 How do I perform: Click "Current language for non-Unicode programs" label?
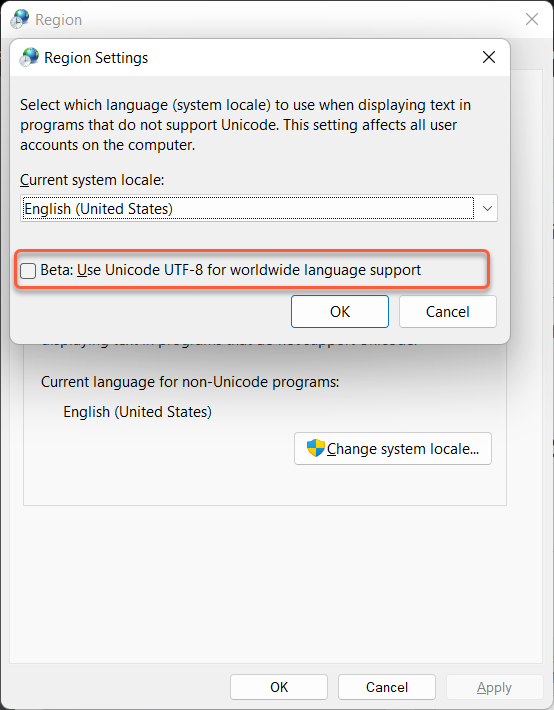click(190, 382)
